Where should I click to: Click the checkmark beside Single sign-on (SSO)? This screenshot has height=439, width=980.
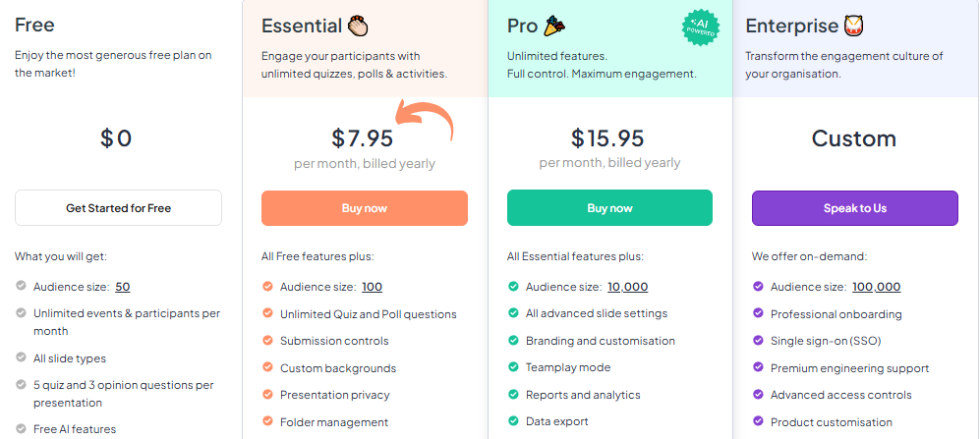(758, 341)
